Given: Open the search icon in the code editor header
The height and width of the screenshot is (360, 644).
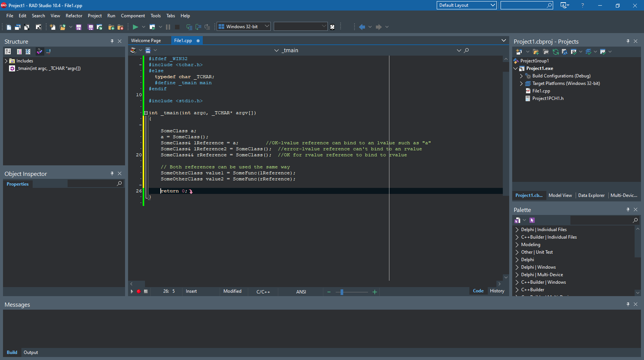Looking at the screenshot, I should (466, 50).
